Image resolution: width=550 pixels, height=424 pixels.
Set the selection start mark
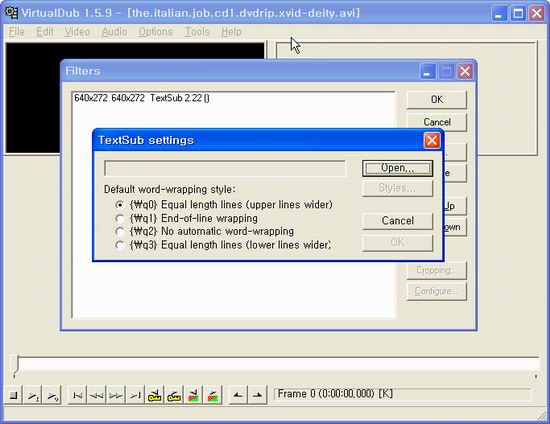click(x=238, y=395)
